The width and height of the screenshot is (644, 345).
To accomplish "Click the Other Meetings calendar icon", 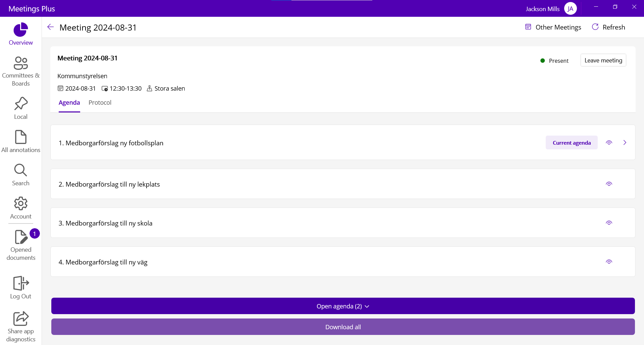I will 528,27.
